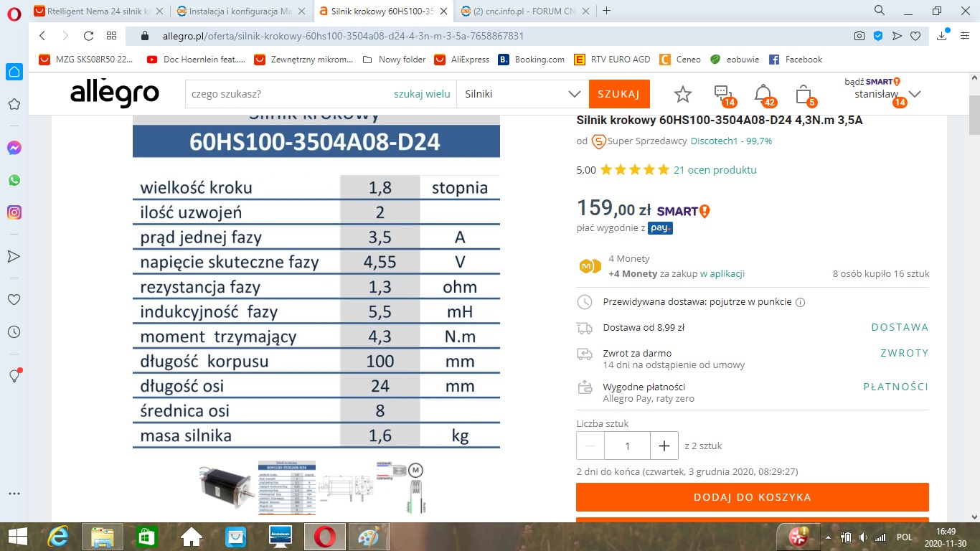The height and width of the screenshot is (551, 980).
Task: Open delivery info circle icon
Action: point(801,302)
